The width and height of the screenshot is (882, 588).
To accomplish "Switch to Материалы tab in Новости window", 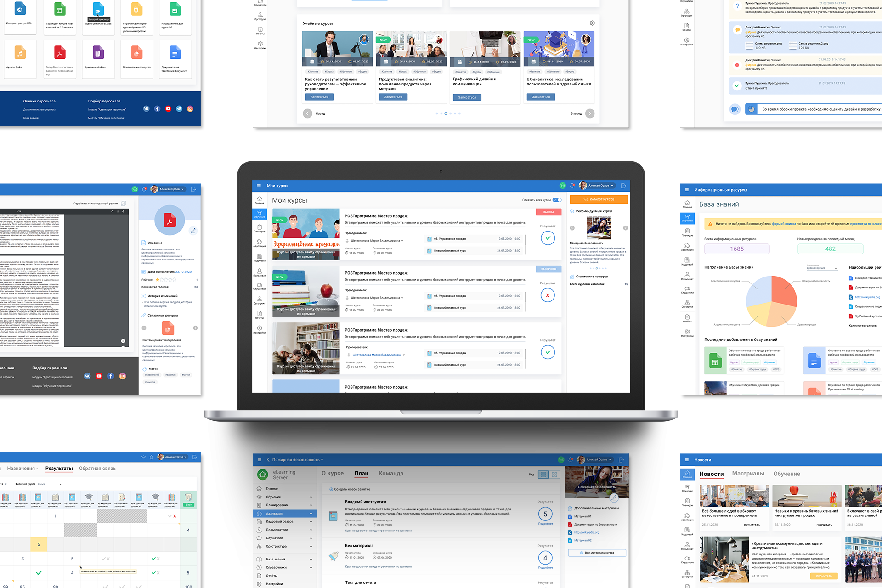I will coord(748,474).
